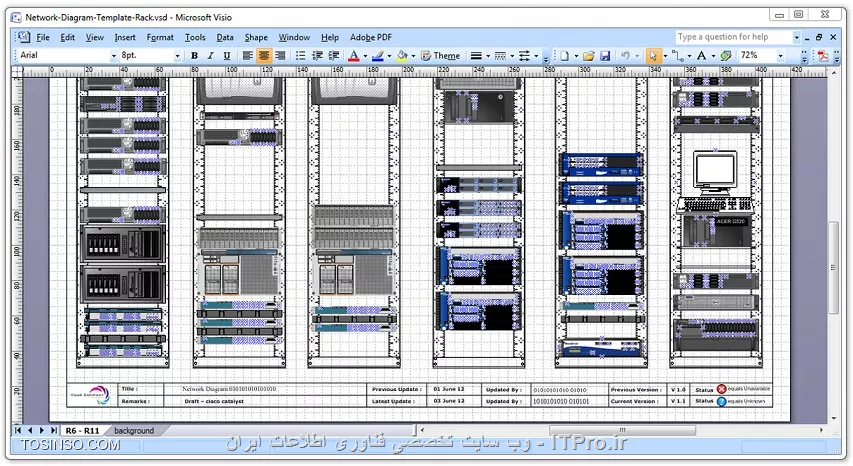Go to next page tab arrow
Screen dimensions: 853x466
point(42,430)
